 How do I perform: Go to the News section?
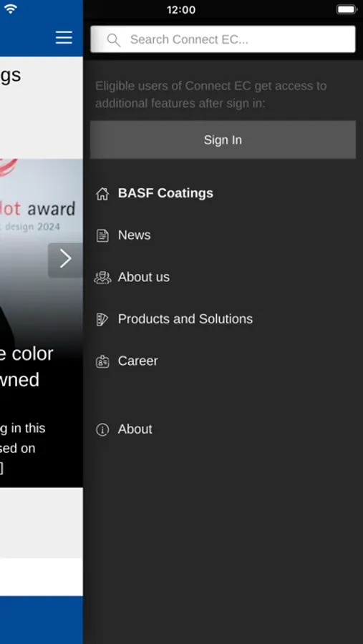[134, 235]
